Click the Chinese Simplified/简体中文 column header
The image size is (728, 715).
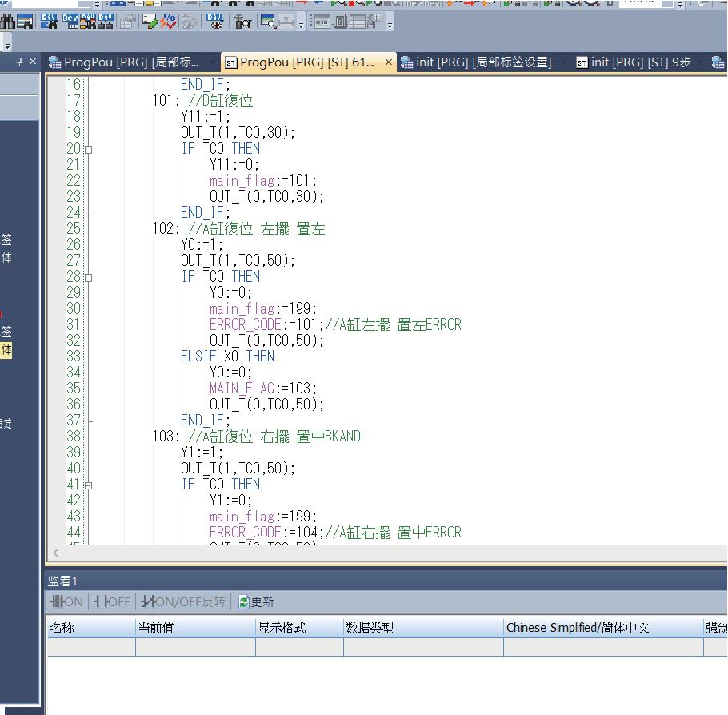[603, 628]
